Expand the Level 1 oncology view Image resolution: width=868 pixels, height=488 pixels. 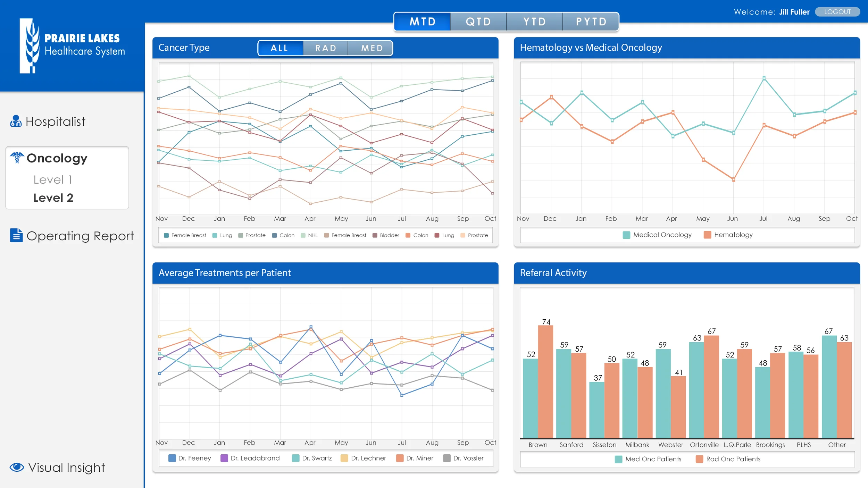pyautogui.click(x=53, y=179)
